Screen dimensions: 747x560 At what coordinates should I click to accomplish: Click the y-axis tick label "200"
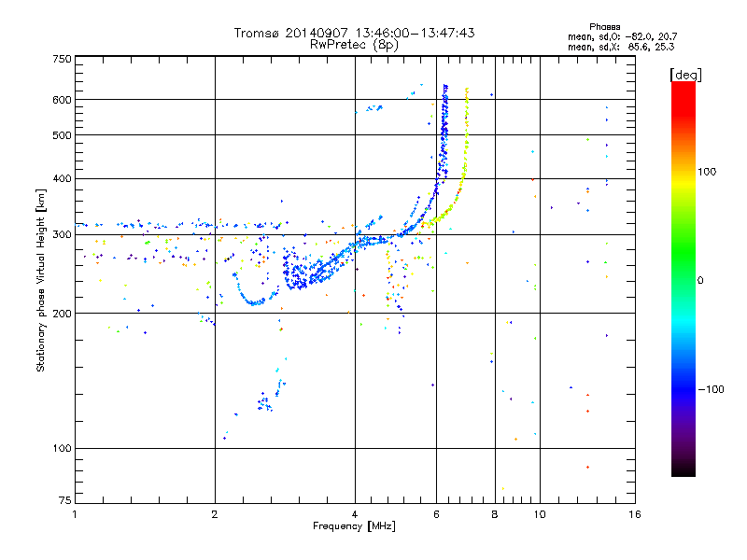(62, 314)
